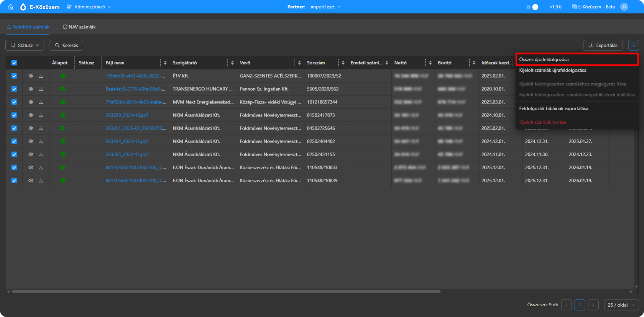Sort the Fájl neve column using arrows
The image size is (644, 317).
(x=165, y=63)
